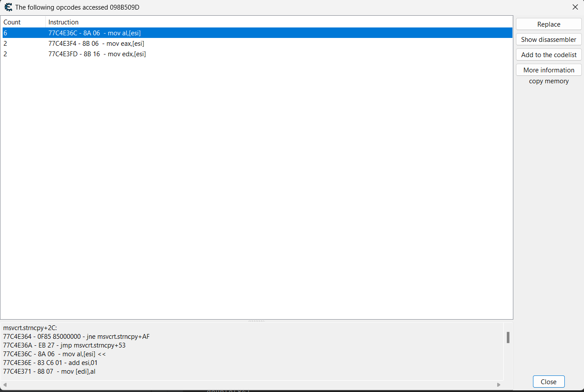Click the right arrow of horizontal scrollbar
This screenshot has width=584, height=392.
pyautogui.click(x=499, y=385)
